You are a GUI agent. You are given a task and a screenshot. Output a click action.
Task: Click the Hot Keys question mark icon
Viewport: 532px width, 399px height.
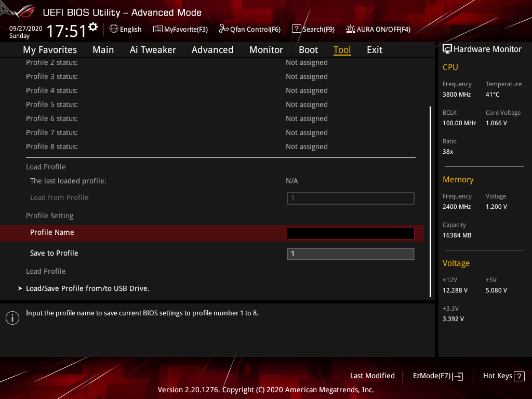pyautogui.click(x=518, y=376)
